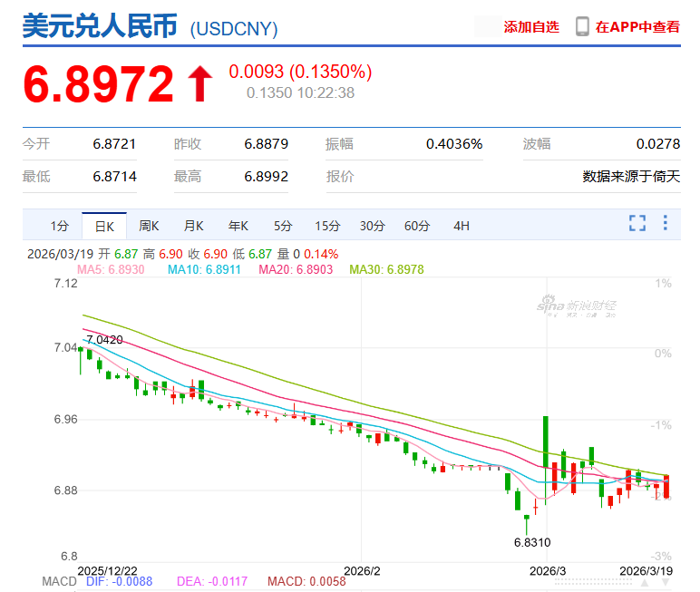Open the three-dot chart options menu

pos(665,223)
